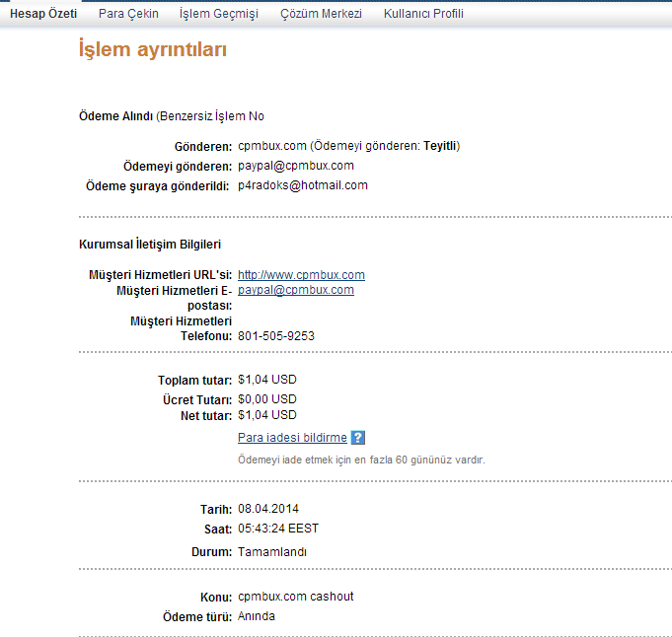Click the Ödeme Alındı heading text
Screen dimensions: 672x637
tap(115, 116)
